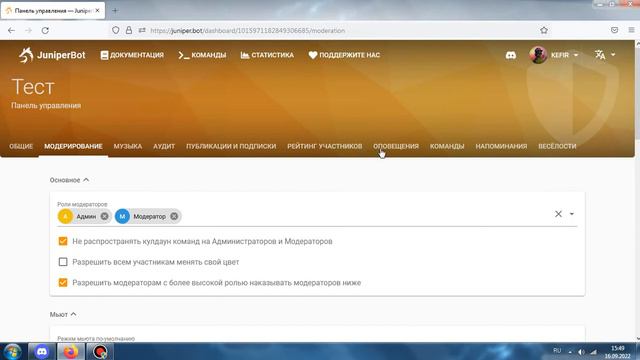Open the KEFIR user dropdown

click(576, 55)
